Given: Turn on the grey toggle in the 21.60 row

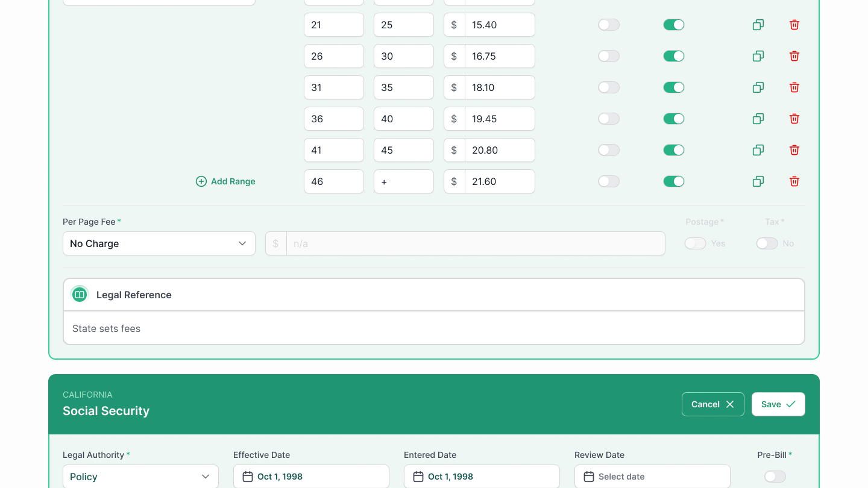Looking at the screenshot, I should (x=609, y=181).
